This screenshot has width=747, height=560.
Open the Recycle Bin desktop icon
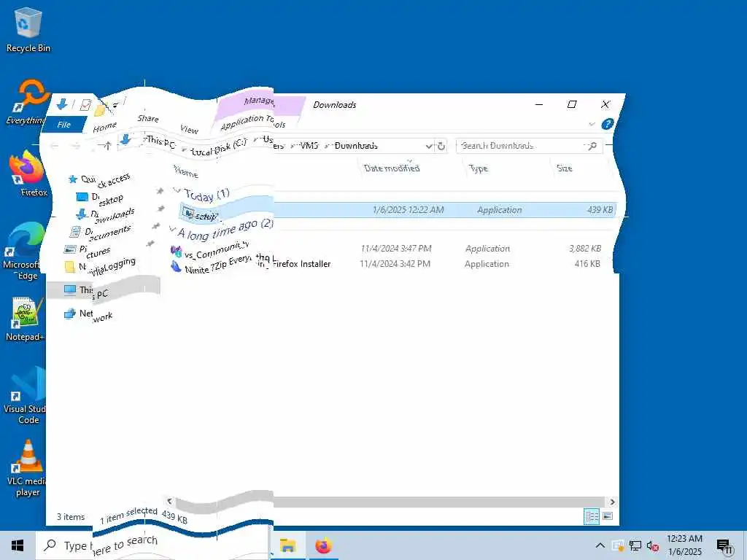28,30
